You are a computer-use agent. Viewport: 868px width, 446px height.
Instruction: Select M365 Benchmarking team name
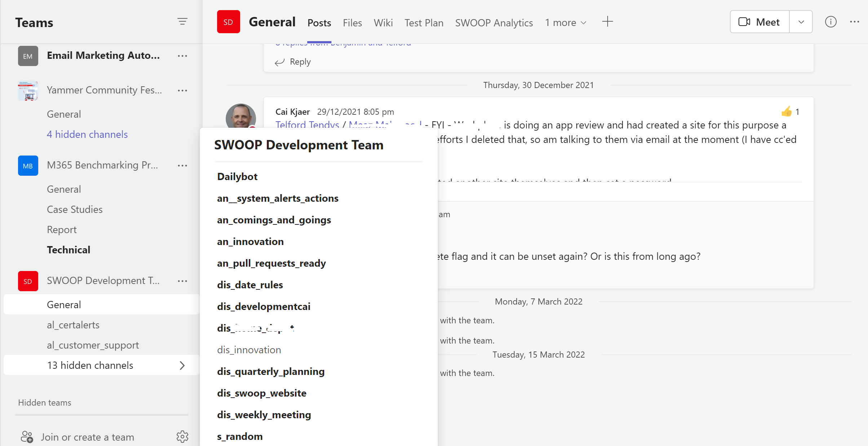coord(102,165)
